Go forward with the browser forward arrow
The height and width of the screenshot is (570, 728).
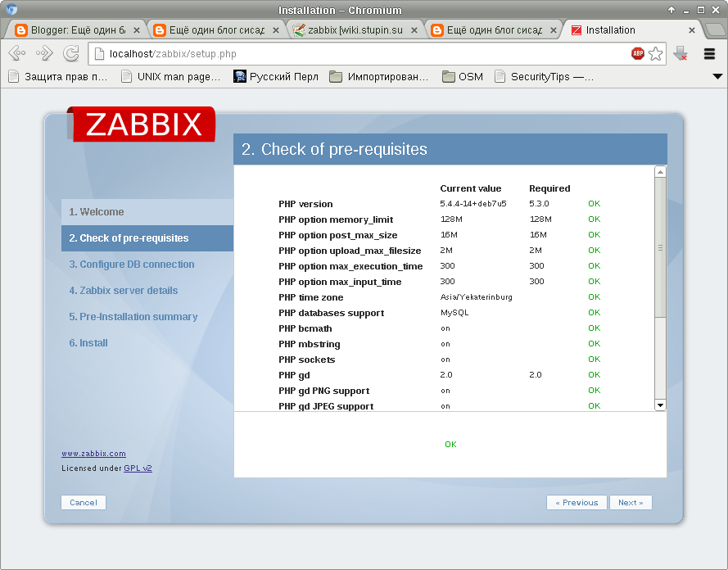click(44, 54)
